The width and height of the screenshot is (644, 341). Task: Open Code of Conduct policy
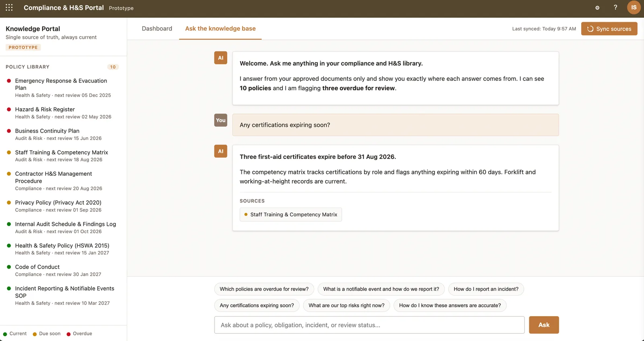(x=63, y=270)
